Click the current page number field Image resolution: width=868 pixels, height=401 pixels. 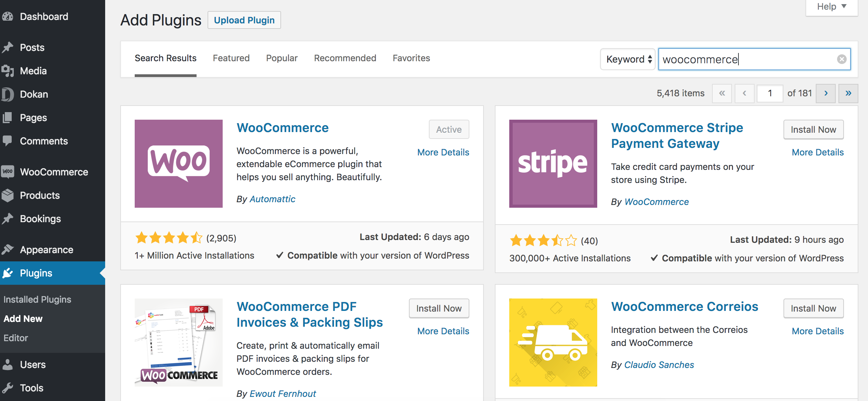770,93
